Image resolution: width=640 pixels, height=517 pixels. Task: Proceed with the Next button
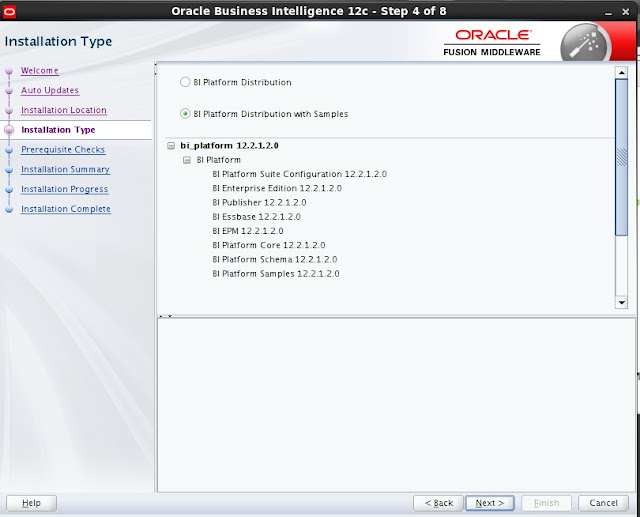(x=490, y=503)
